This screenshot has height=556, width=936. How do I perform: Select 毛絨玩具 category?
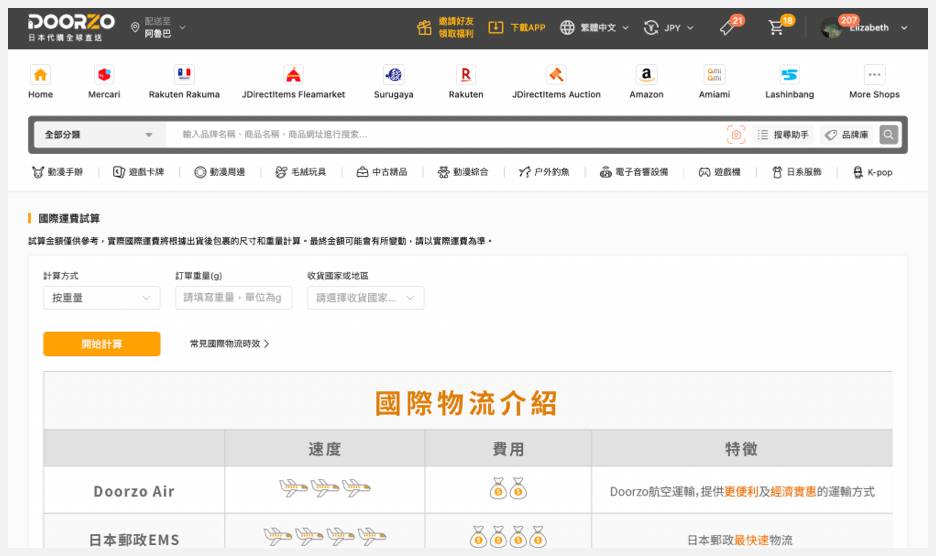(x=301, y=172)
